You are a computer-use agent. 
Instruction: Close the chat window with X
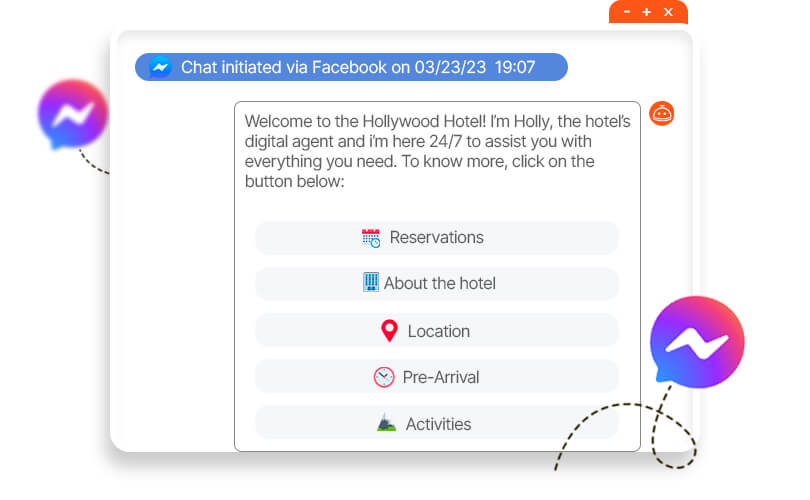pos(668,12)
